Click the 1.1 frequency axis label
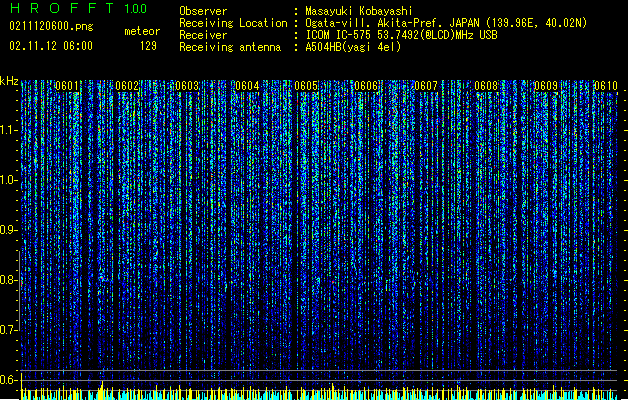The image size is (629, 400). tap(9, 130)
